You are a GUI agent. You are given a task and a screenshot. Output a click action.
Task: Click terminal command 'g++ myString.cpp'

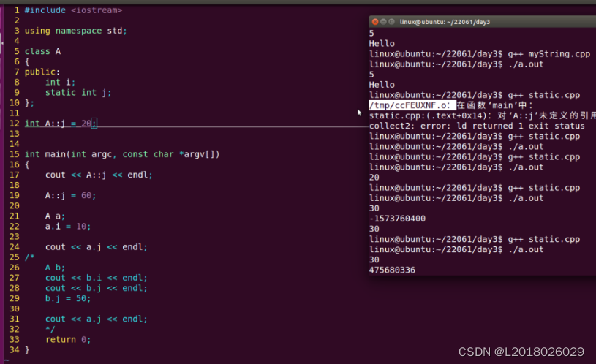pos(549,54)
